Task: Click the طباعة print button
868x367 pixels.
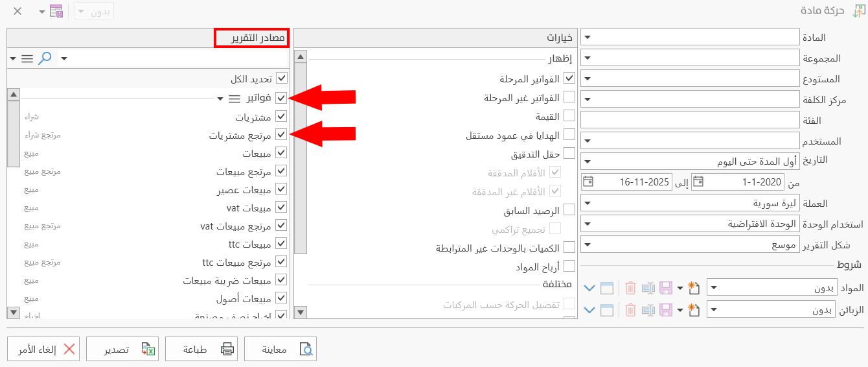Action: 201,349
